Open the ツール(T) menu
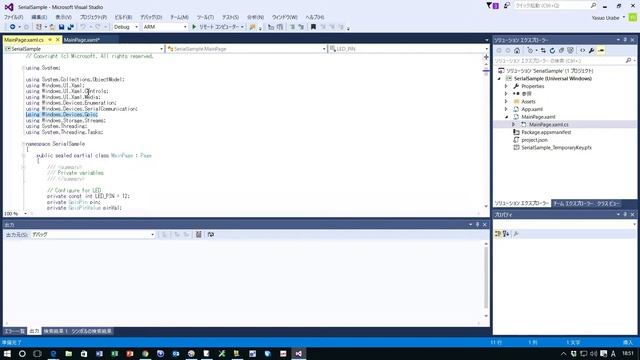 [x=205, y=17]
